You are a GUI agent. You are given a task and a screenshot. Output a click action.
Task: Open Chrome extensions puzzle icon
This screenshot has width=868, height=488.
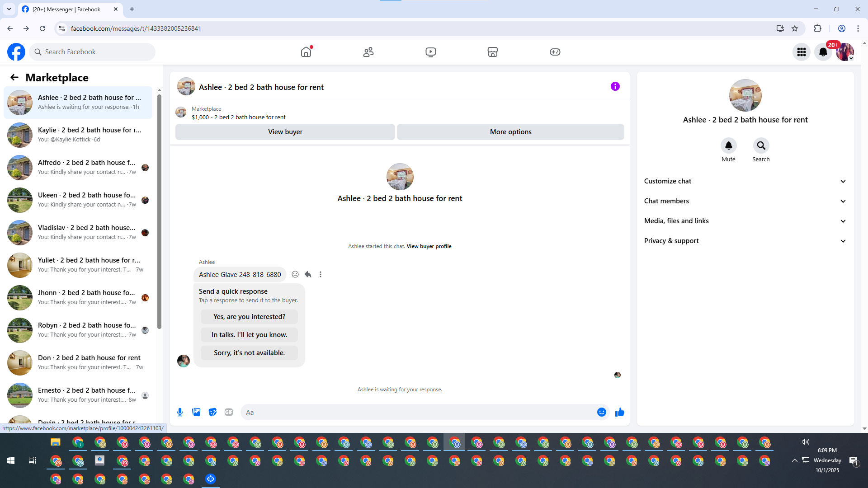(x=818, y=28)
